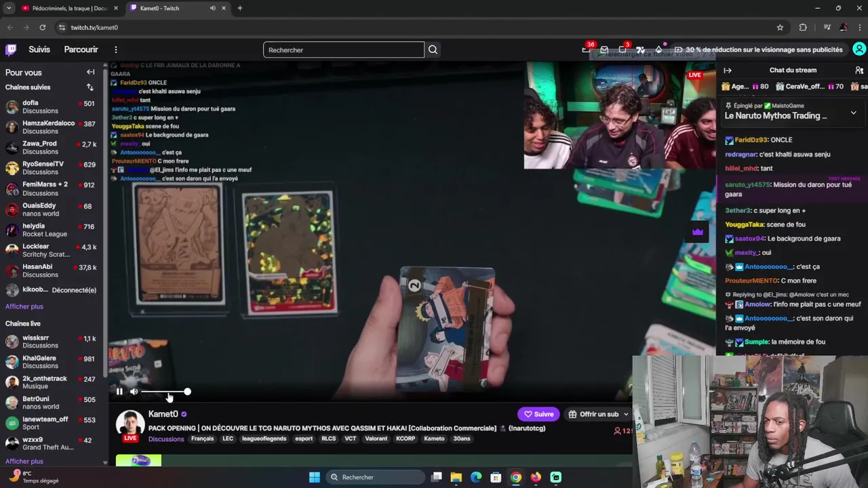868x488 pixels.
Task: Open the Windows Start menu
Action: click(315, 477)
